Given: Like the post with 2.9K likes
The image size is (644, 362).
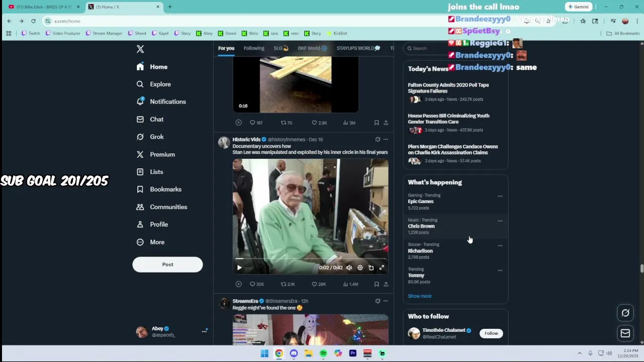Looking at the screenshot, I should click(x=319, y=123).
